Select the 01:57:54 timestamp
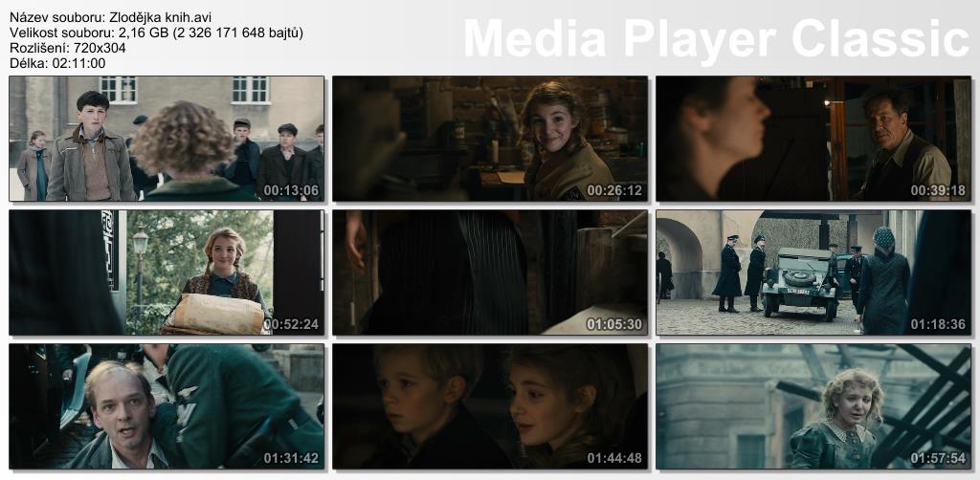 click(938, 458)
